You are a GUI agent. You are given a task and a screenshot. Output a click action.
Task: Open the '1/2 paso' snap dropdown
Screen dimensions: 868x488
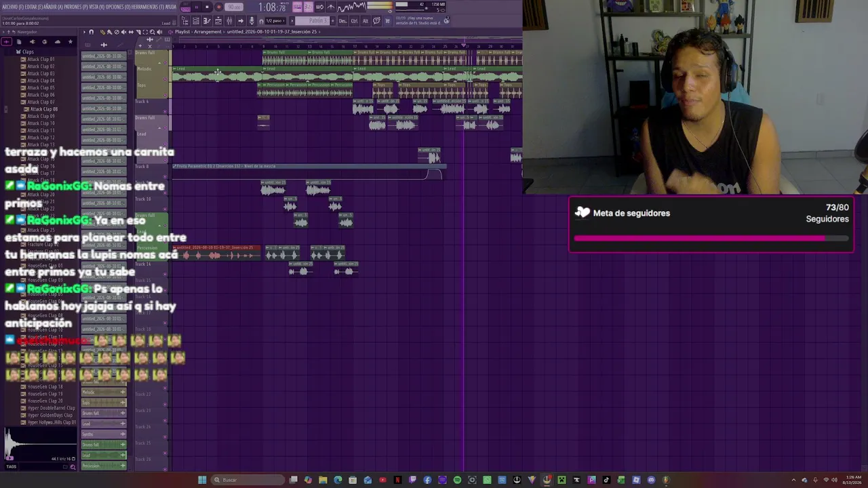tap(275, 21)
